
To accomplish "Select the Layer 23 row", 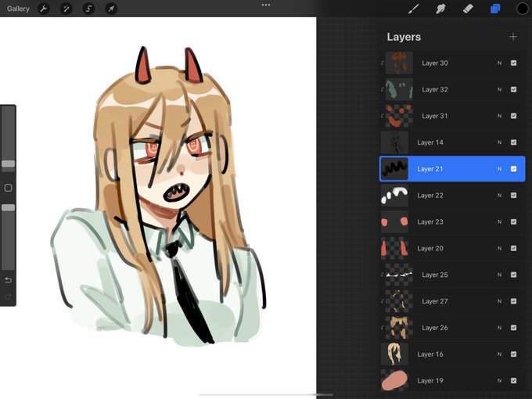I will click(x=452, y=221).
